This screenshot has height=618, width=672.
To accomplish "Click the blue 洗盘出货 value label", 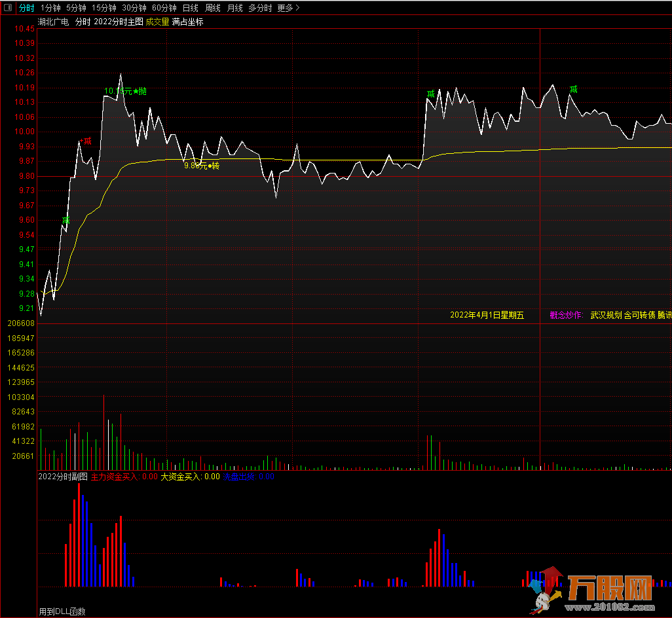I will tap(249, 477).
